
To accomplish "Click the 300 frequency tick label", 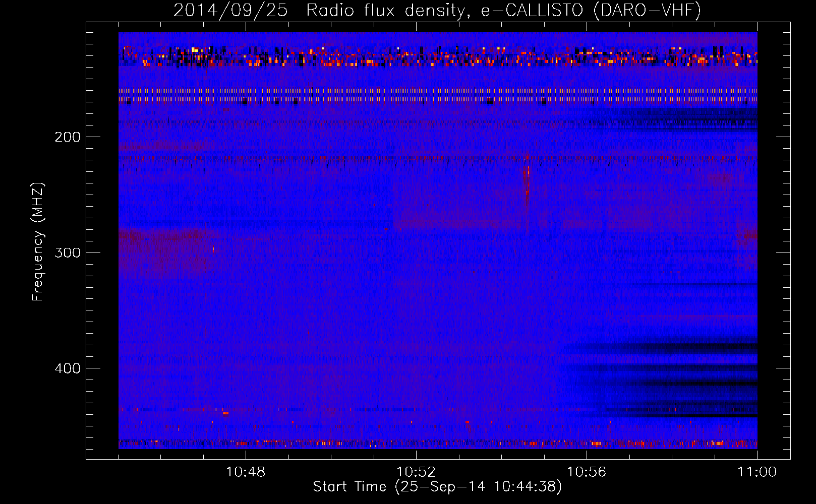I will pos(68,253).
